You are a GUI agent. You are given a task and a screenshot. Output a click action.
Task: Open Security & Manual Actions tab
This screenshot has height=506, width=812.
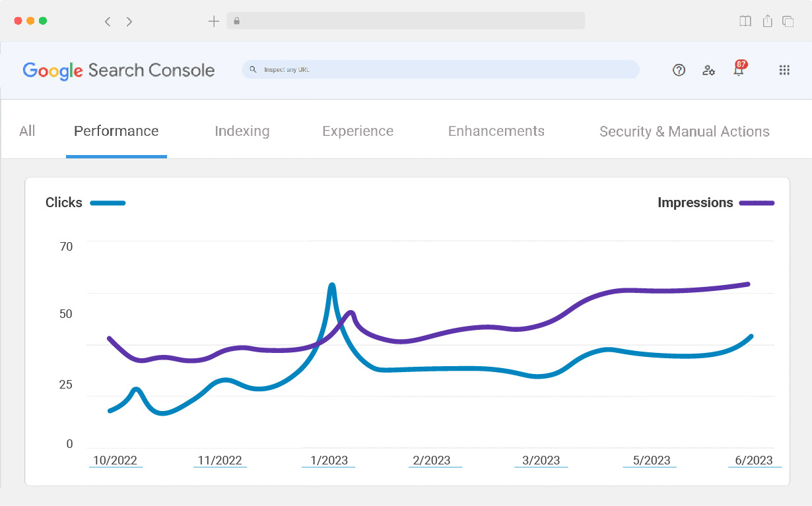[x=684, y=132]
